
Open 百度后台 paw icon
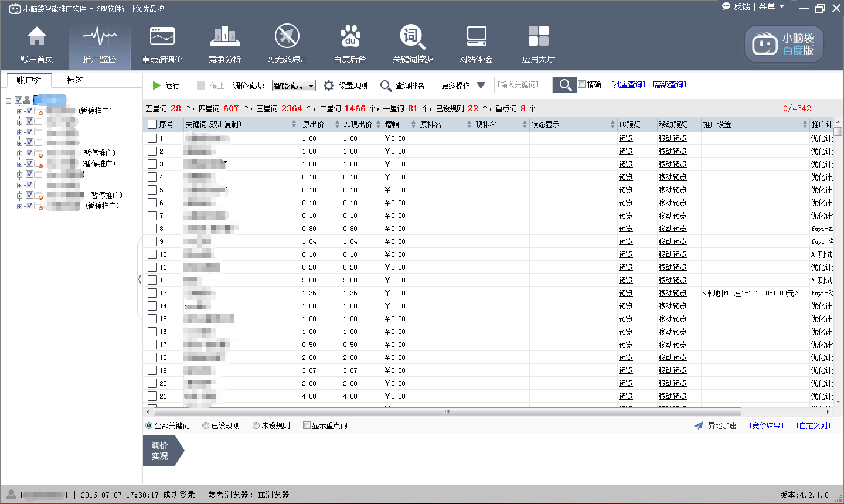click(x=350, y=37)
